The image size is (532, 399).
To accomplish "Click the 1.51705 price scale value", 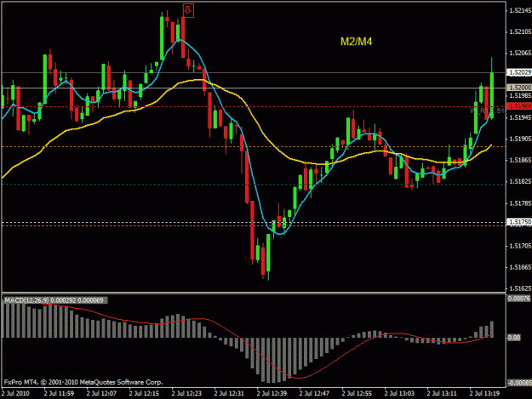I will click(x=520, y=246).
